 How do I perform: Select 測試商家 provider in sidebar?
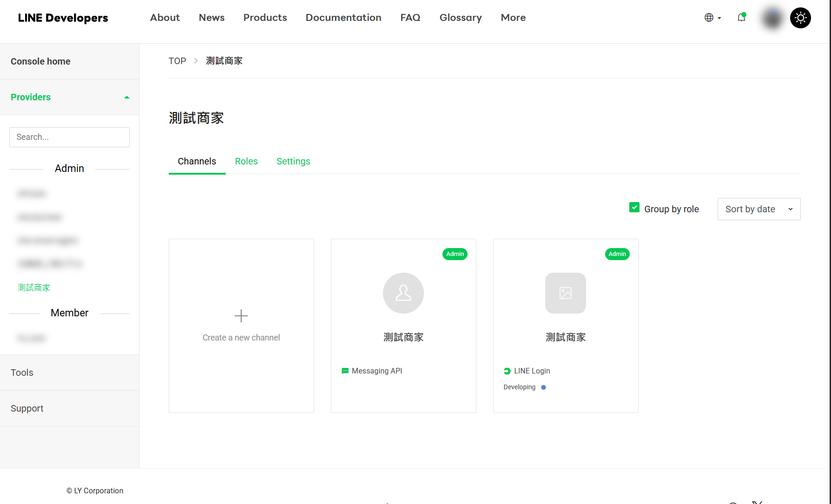point(34,288)
